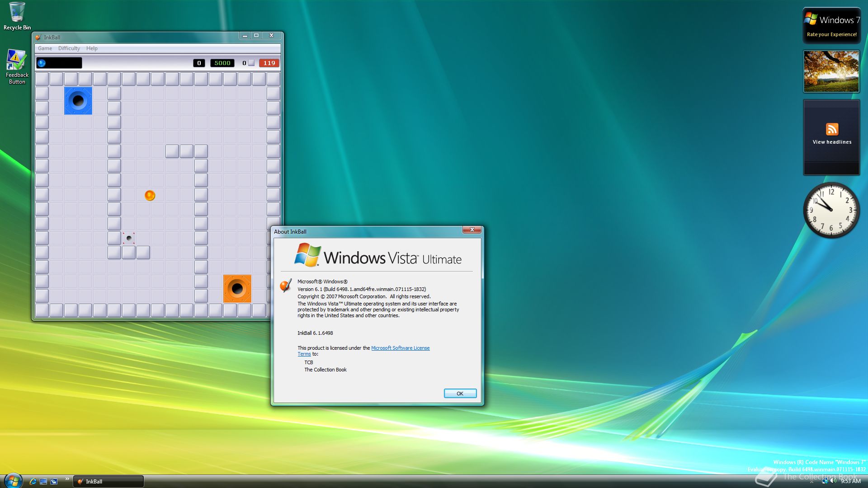
Task: Click the blue ball in the next-ball queue
Action: tap(42, 63)
